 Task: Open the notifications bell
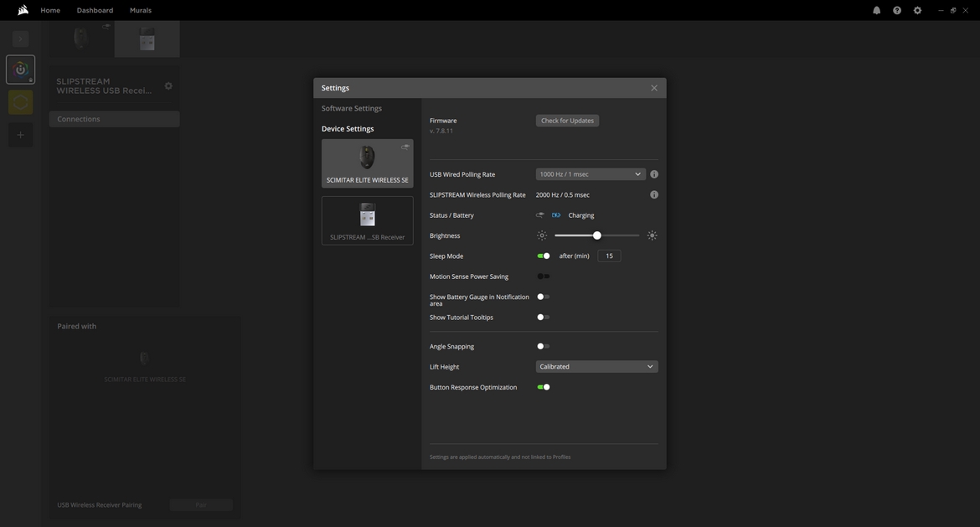[876, 11]
